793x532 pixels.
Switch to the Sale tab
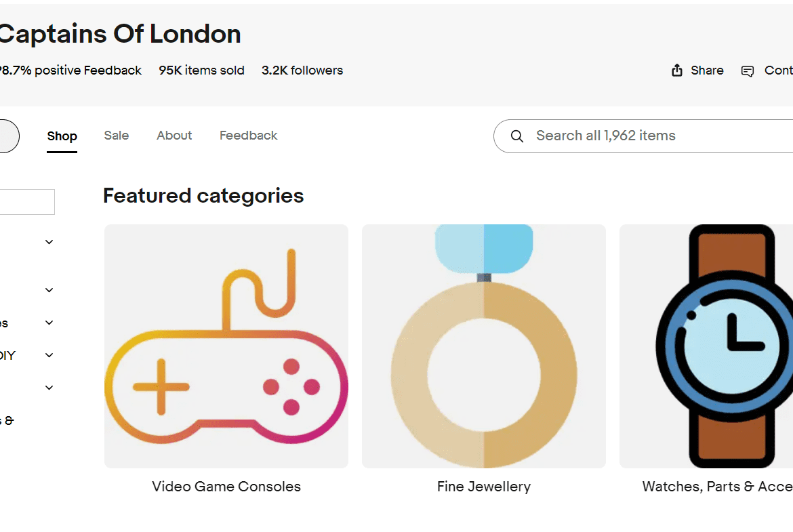point(117,136)
